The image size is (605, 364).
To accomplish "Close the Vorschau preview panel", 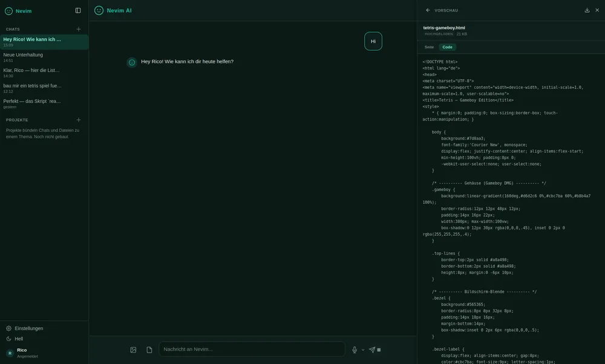I will [597, 10].
